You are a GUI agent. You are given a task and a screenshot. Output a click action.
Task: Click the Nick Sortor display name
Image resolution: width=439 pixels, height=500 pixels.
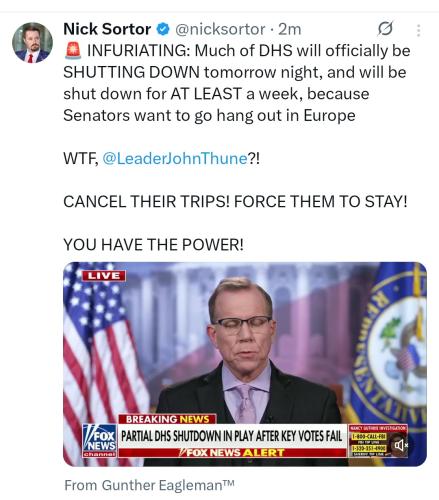pos(107,29)
